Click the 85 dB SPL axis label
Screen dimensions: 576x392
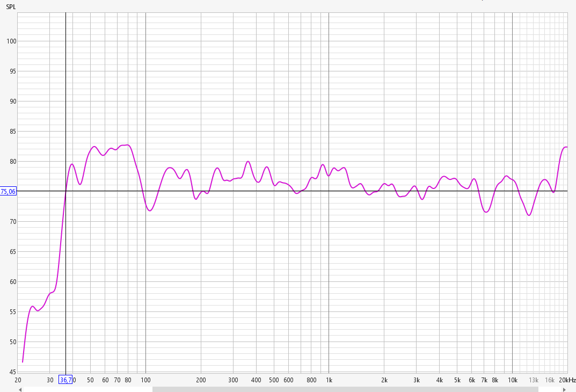click(10, 132)
